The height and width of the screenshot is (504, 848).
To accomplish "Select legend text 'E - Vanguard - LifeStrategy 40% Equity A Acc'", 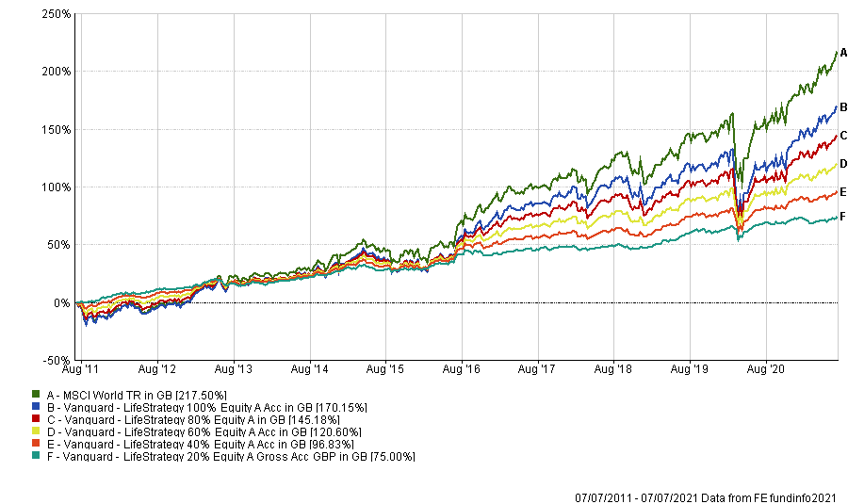I will pyautogui.click(x=161, y=445).
